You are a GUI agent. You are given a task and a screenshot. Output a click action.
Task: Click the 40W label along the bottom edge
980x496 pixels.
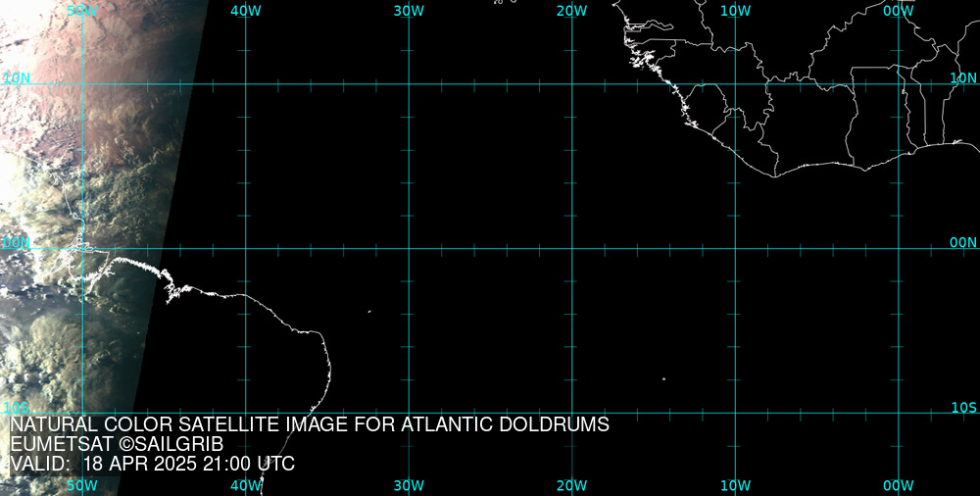tap(246, 485)
